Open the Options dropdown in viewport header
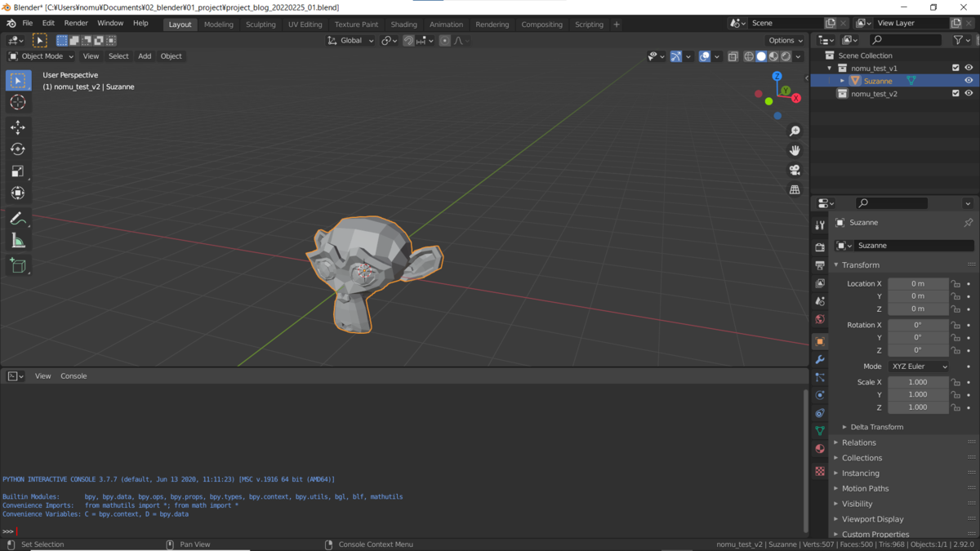This screenshot has height=551, width=980. pos(786,41)
